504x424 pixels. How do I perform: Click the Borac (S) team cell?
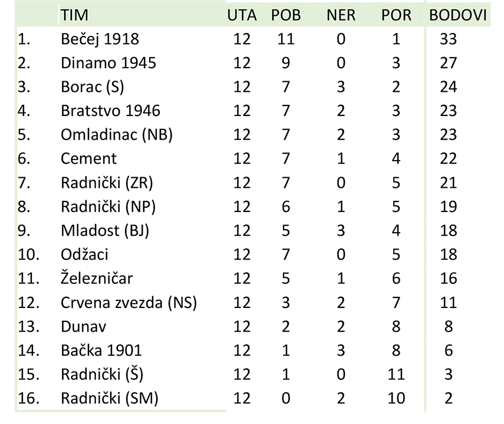pyautogui.click(x=92, y=87)
